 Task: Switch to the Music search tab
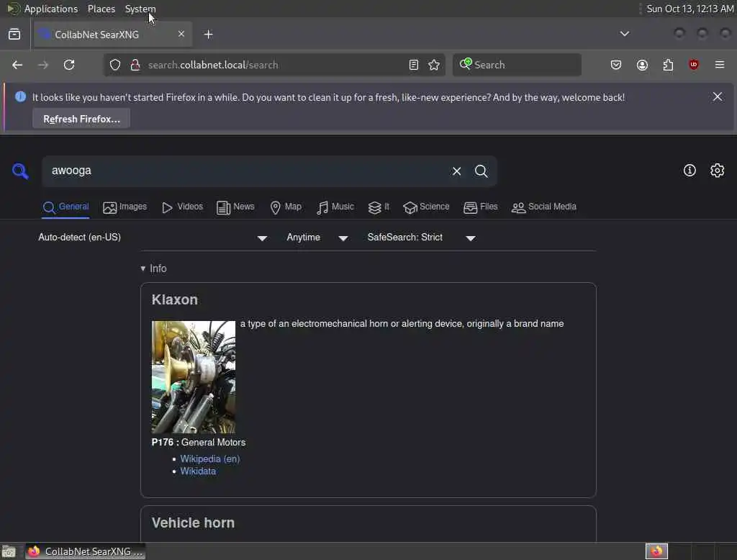(335, 207)
